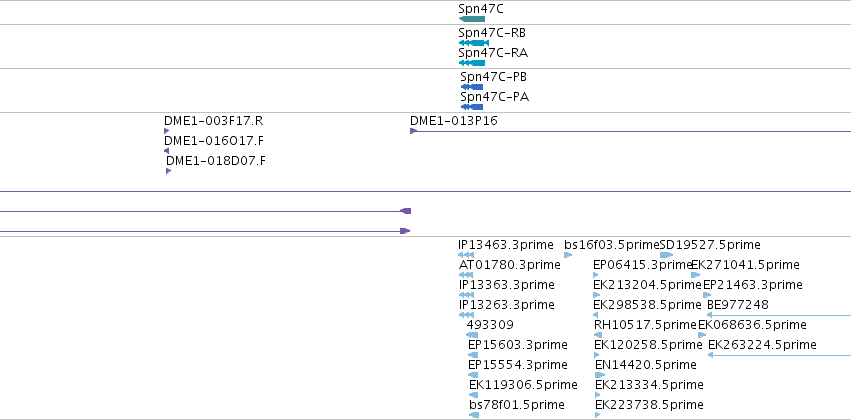Click the SD19527.5prime arrow glyph
This screenshot has height=420, width=851.
pos(666,255)
